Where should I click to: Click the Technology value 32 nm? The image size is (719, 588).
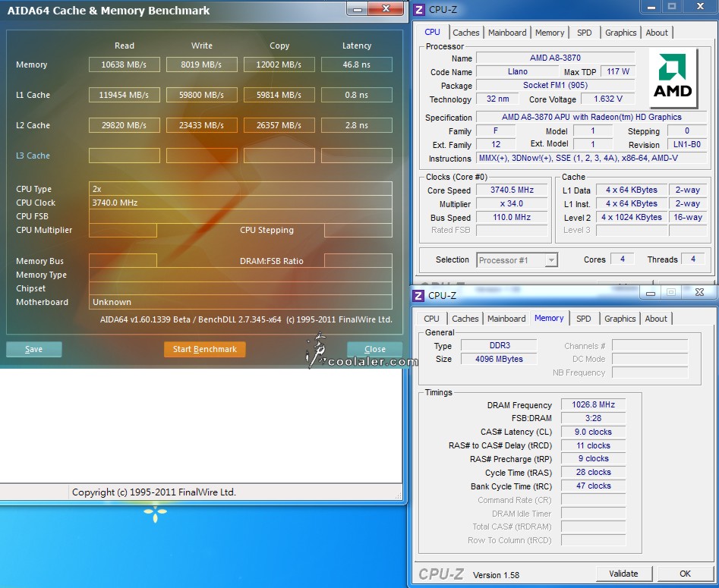tap(498, 99)
